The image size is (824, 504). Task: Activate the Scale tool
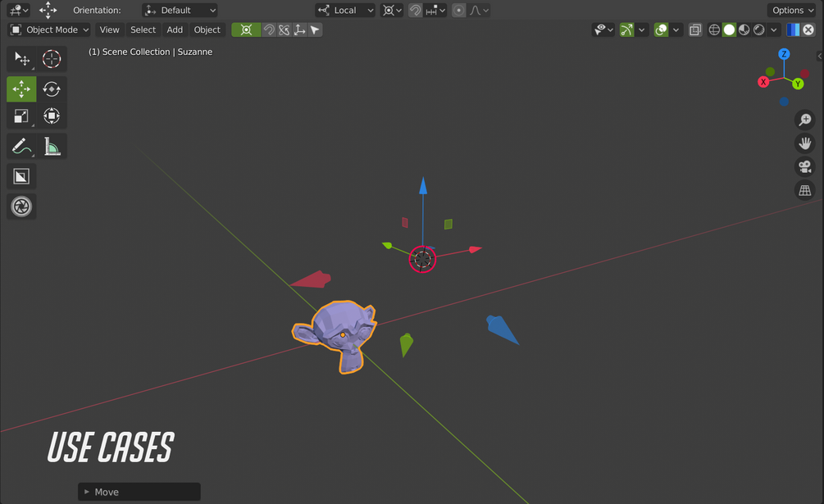(21, 116)
